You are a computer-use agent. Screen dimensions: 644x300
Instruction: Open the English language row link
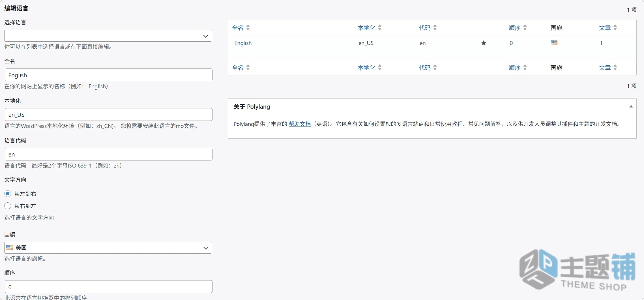tap(243, 43)
